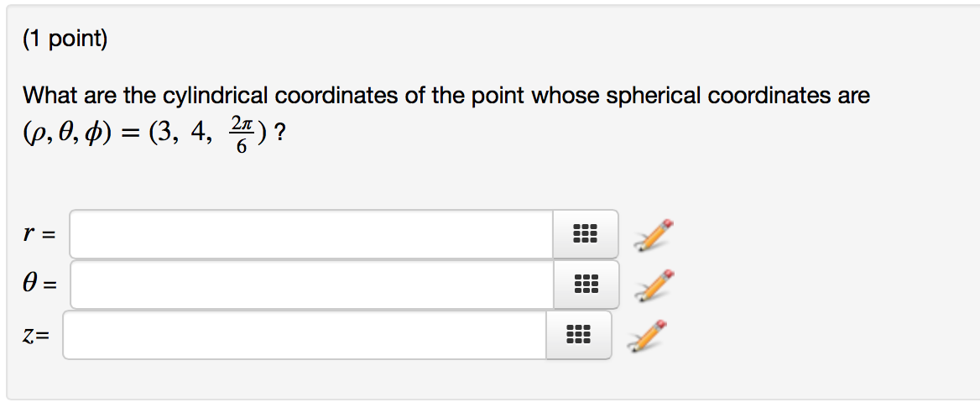Open equation editor grid for θ field
This screenshot has width=980, height=418.
tap(586, 285)
